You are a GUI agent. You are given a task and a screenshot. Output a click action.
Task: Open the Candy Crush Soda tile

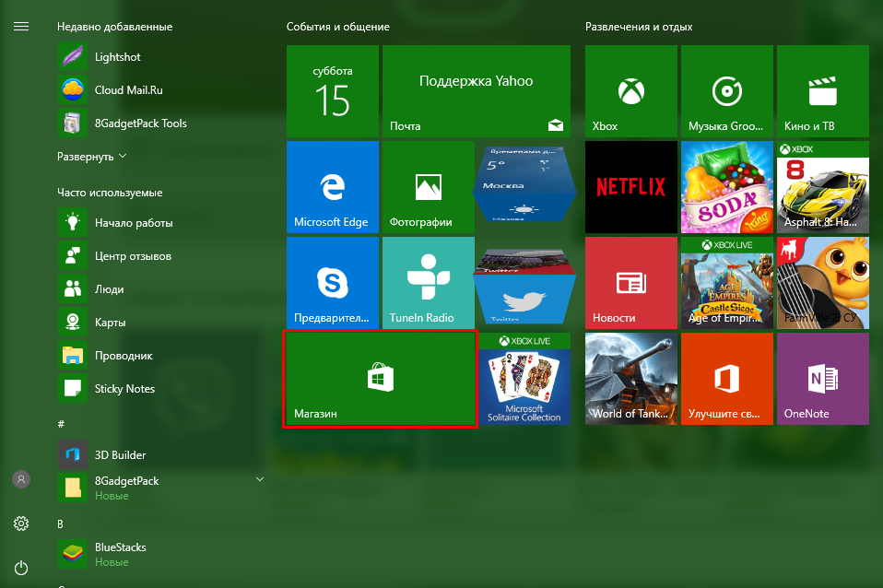727,187
